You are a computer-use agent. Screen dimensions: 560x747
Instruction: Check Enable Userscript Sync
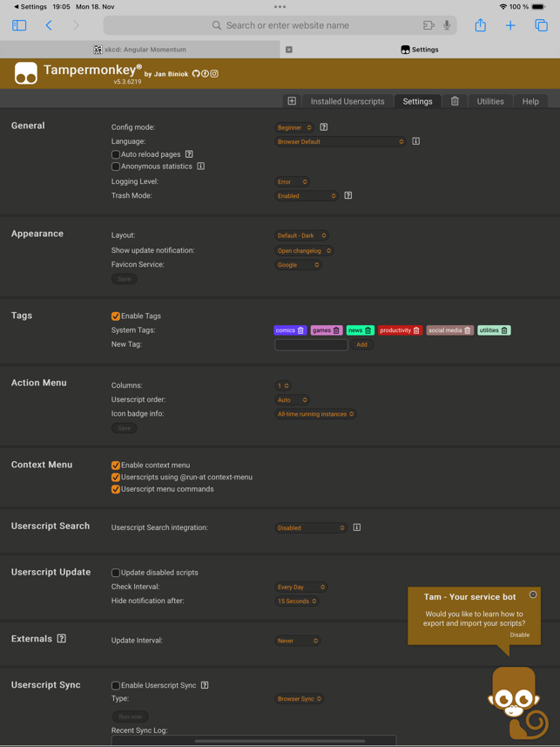(115, 685)
